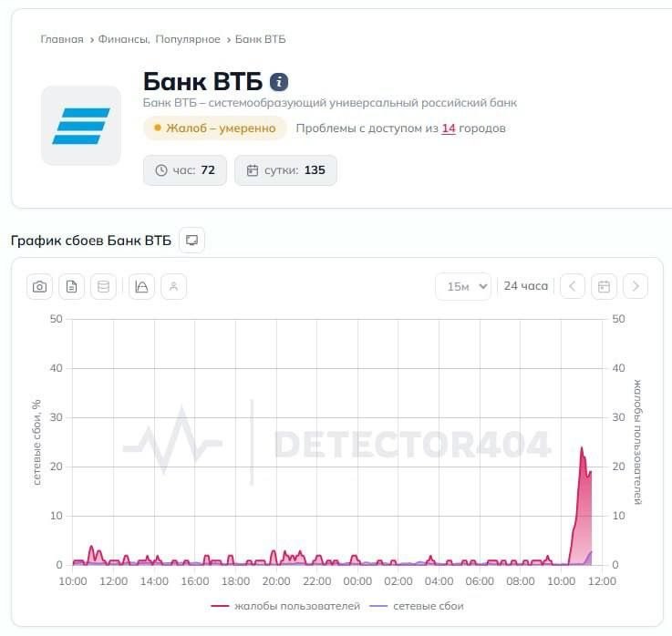The width and height of the screenshot is (672, 636).
Task: Click the document export icon
Action: (72, 286)
